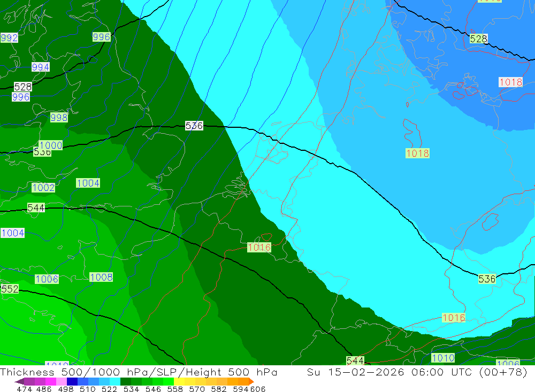This screenshot has height=392, width=535.
Task: Click the 528 label with white background
Action: (23, 87)
